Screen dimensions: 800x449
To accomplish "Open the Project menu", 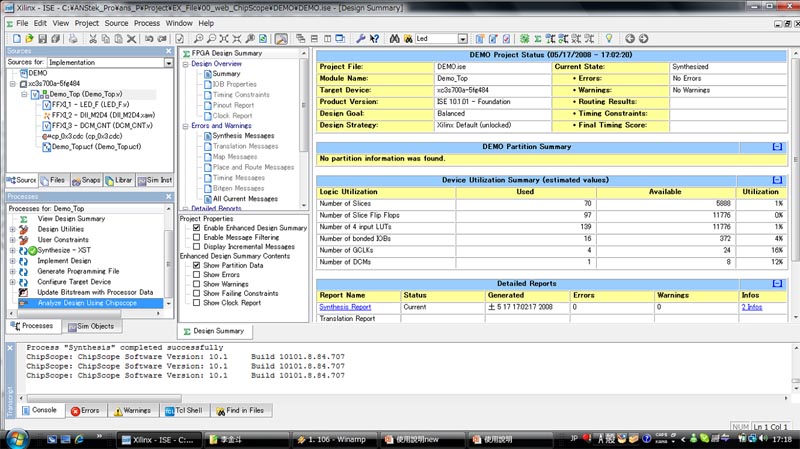I will point(87,23).
